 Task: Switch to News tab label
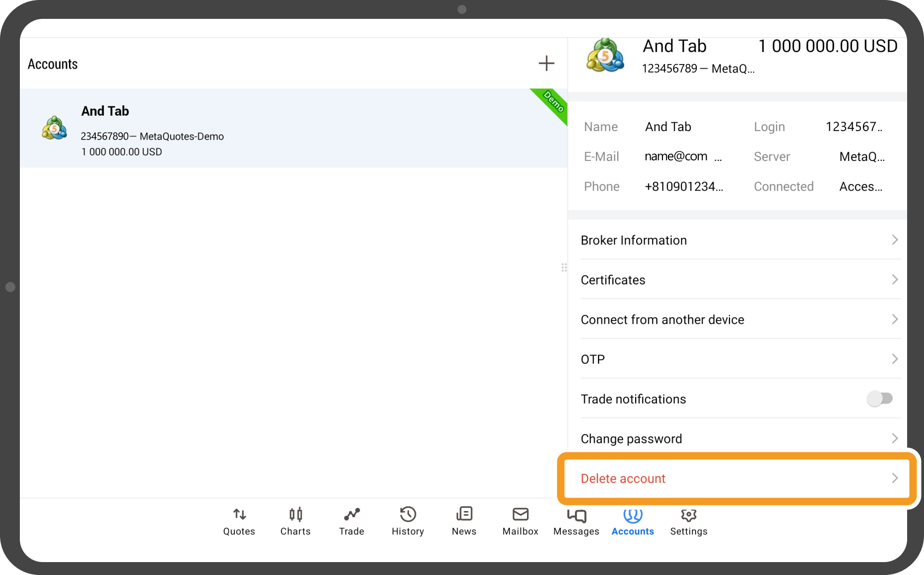pyautogui.click(x=464, y=531)
